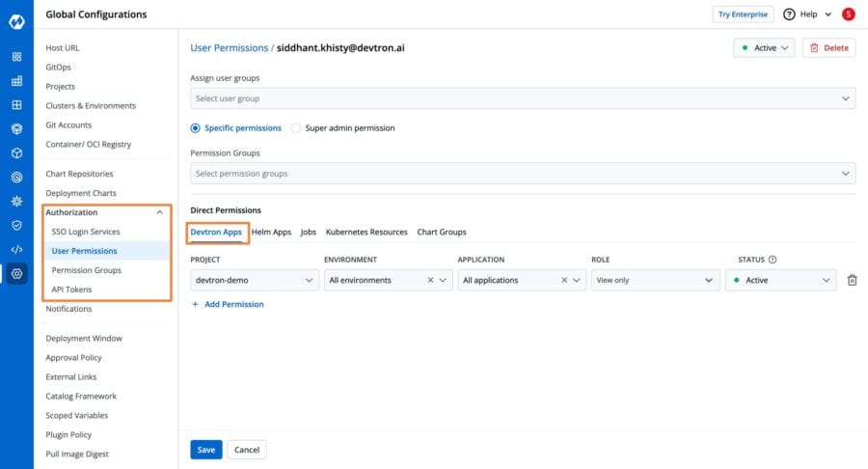This screenshot has height=469, width=868.
Task: Open Permission Groups in sidebar
Action: [87, 270]
